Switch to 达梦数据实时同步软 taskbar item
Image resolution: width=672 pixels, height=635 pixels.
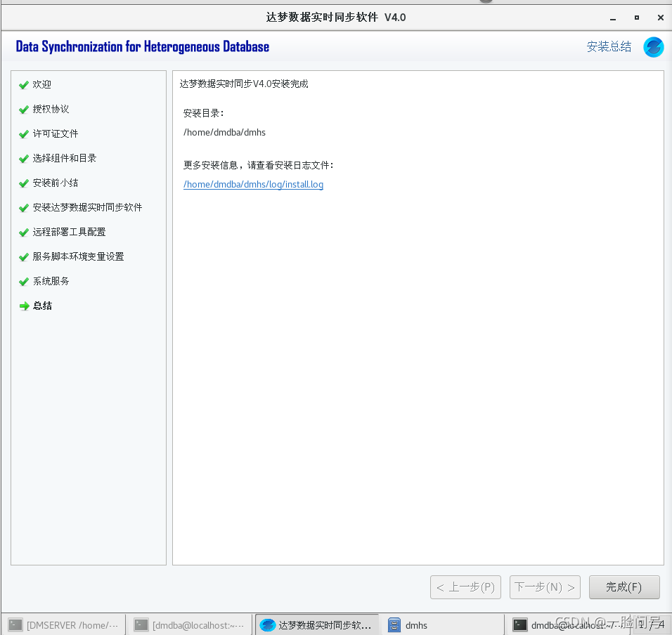pos(316,625)
